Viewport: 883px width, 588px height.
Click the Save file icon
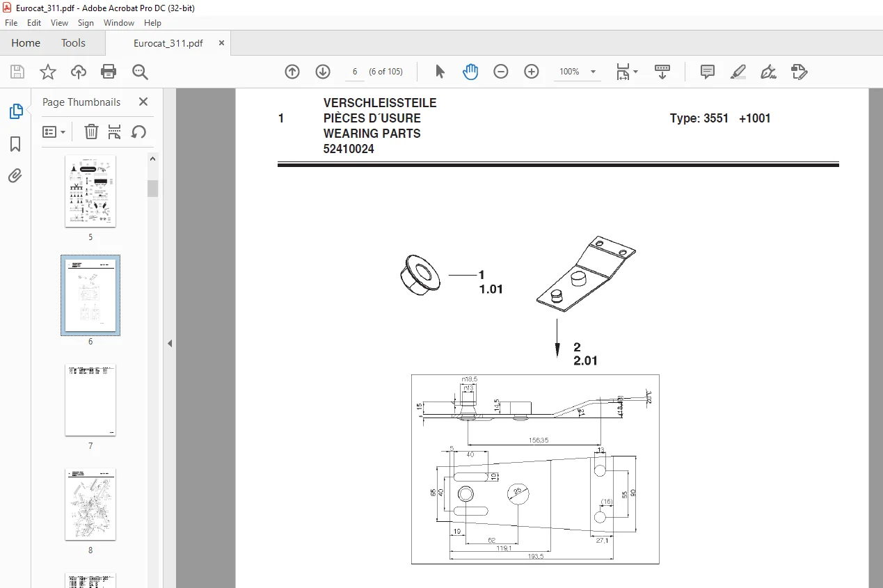(17, 72)
